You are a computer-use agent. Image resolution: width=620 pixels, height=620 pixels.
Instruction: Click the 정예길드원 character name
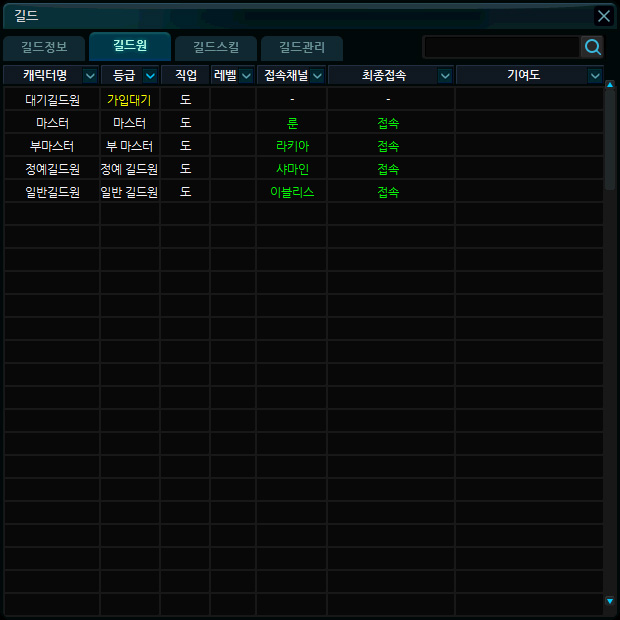pos(52,169)
